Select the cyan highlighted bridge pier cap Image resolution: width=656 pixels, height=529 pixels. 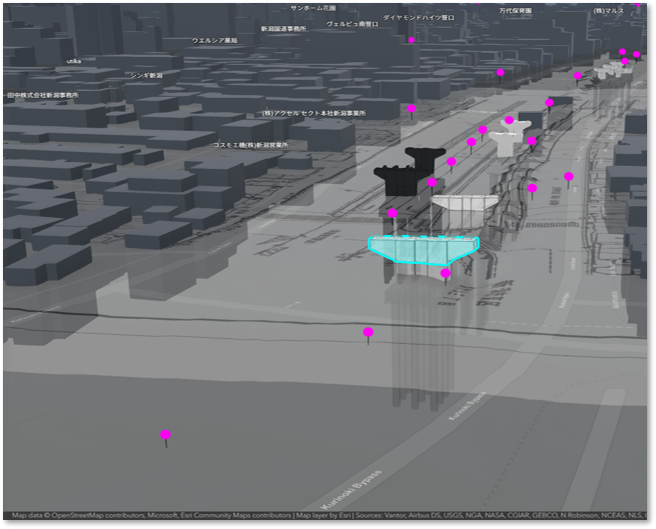point(423,250)
